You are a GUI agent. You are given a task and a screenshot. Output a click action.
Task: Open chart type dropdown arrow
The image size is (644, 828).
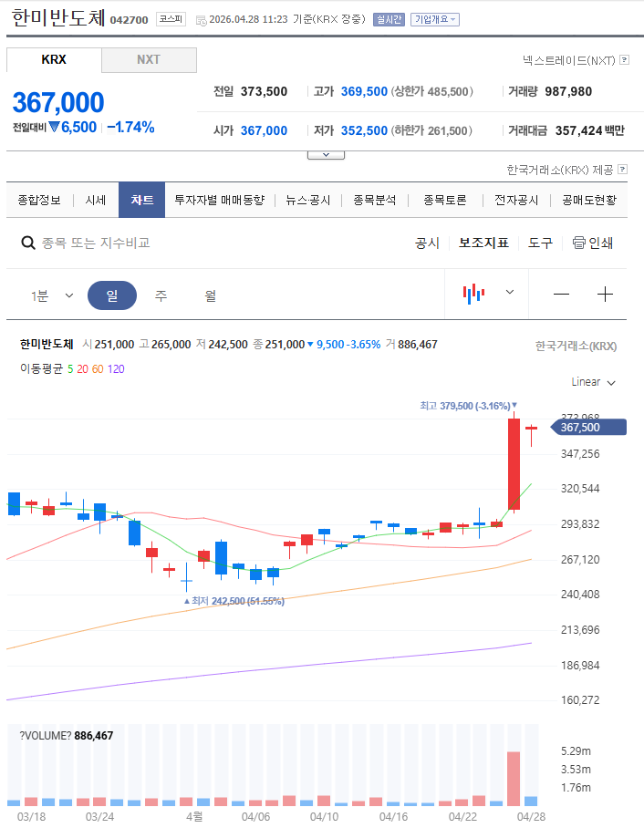510,292
